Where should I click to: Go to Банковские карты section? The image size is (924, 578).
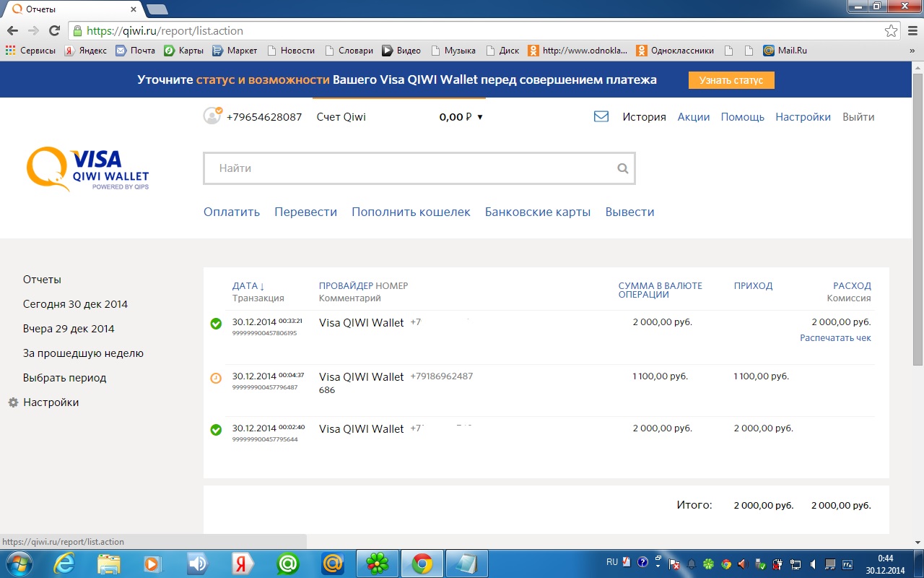click(538, 212)
